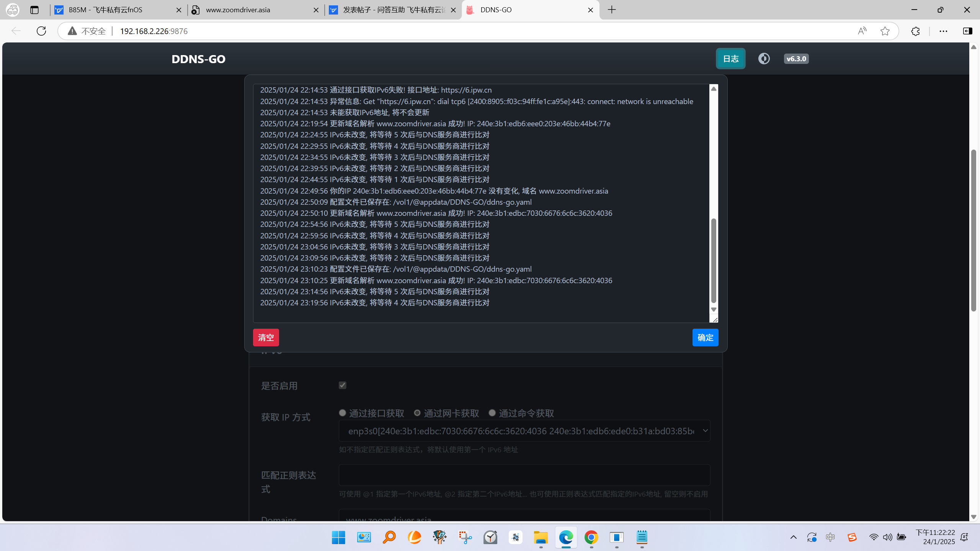This screenshot has width=980, height=551.
Task: Click the page scrollbar thumb
Action: tap(973, 230)
